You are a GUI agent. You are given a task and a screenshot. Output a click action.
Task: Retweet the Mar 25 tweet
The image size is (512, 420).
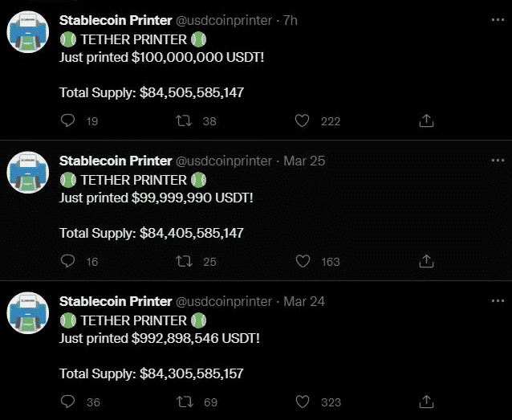[x=184, y=261]
